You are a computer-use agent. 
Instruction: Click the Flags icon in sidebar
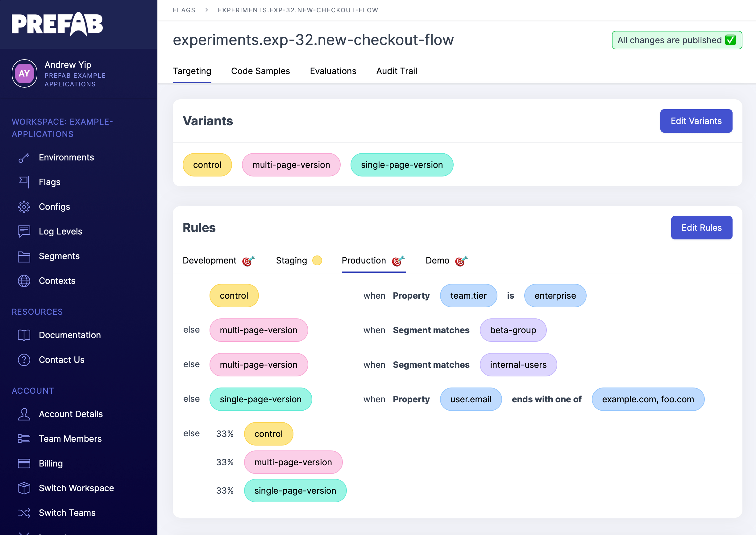tap(24, 182)
